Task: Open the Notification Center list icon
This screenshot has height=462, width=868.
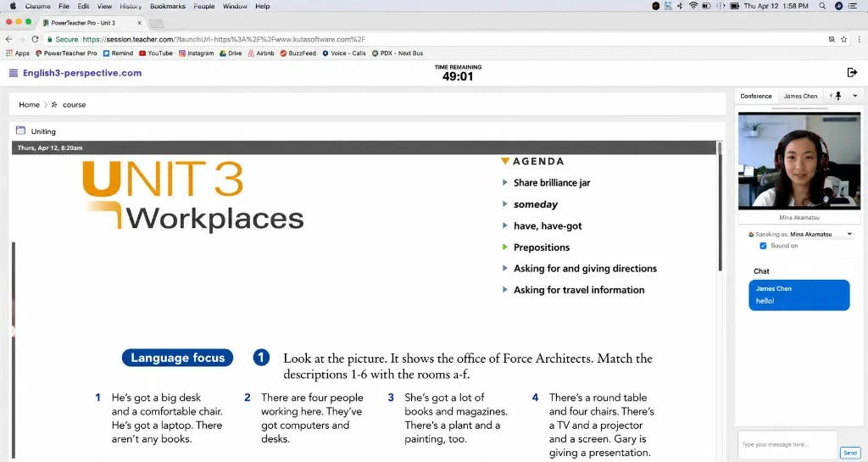Action: 853,6
